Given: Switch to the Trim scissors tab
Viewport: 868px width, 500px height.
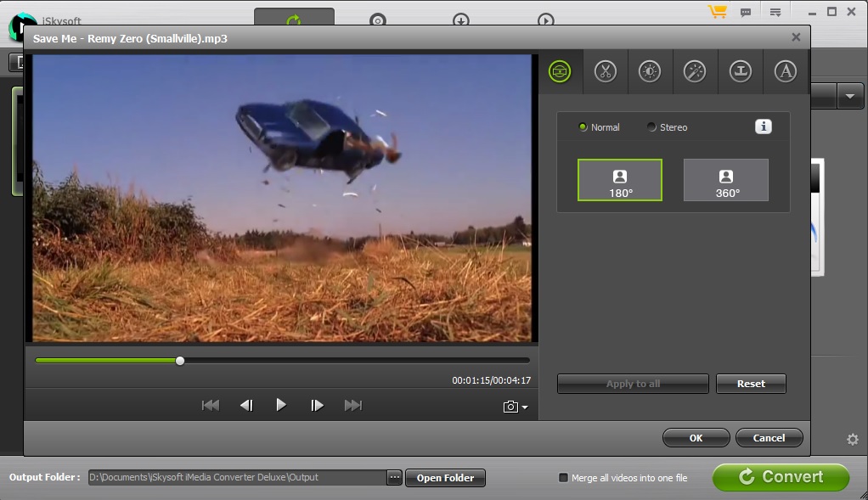Looking at the screenshot, I should 605,71.
